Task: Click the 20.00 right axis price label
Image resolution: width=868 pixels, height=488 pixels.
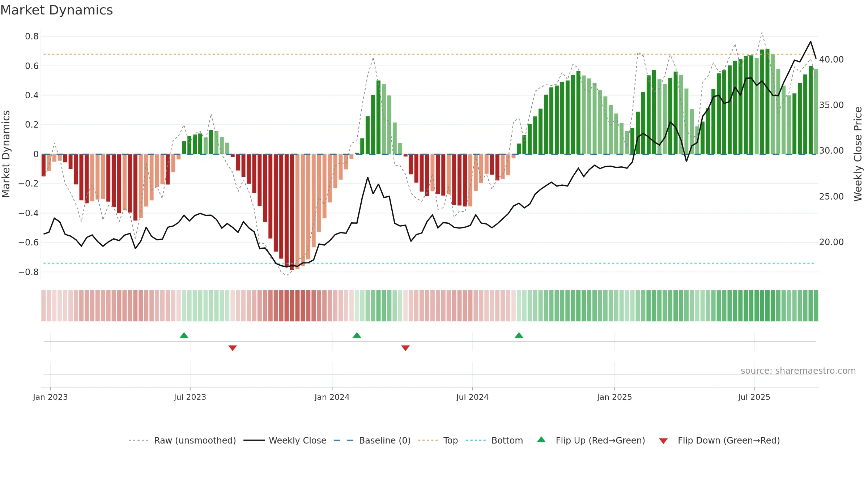Action: click(x=831, y=242)
